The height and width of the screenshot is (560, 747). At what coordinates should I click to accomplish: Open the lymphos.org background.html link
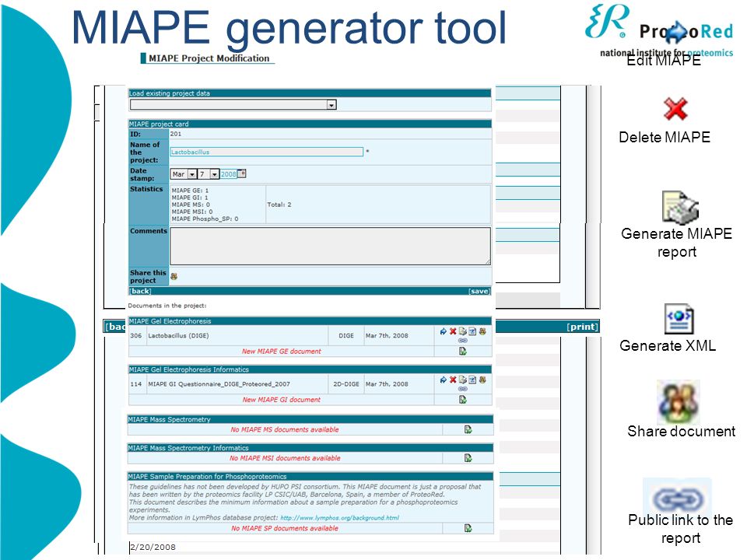[x=340, y=518]
